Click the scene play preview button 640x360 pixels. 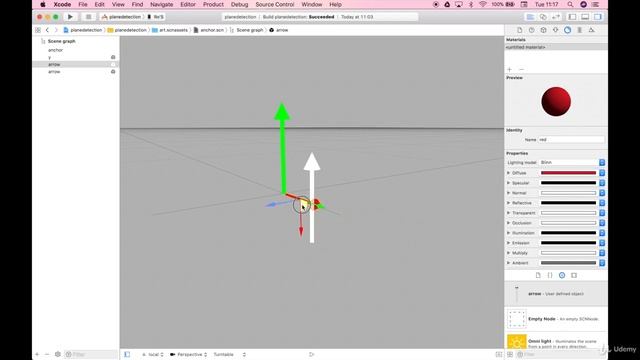pos(311,354)
